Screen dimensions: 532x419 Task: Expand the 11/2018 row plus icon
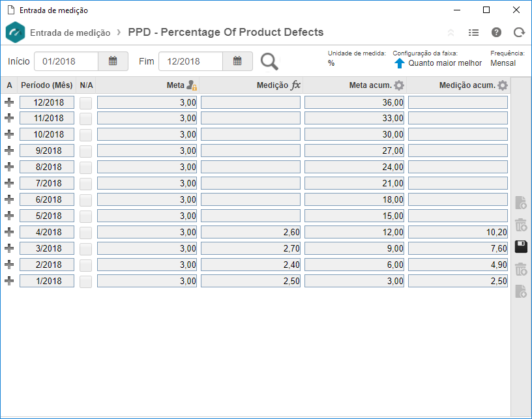(9, 118)
